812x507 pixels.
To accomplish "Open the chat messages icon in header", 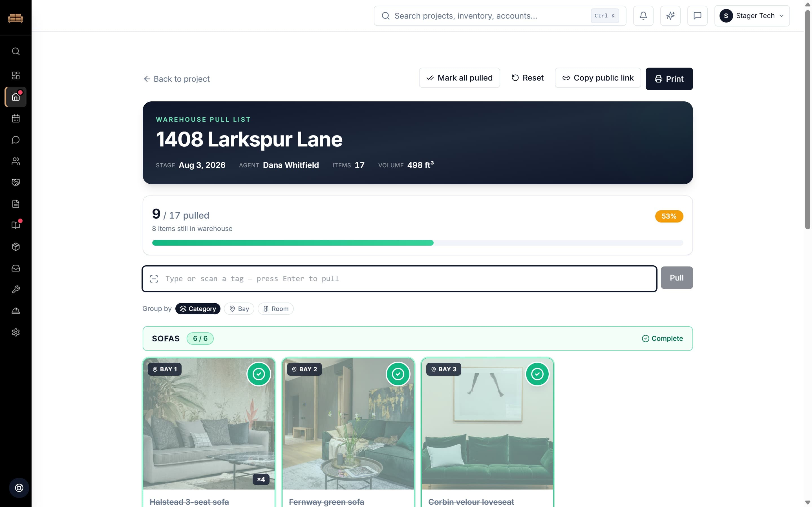I will pos(697,16).
